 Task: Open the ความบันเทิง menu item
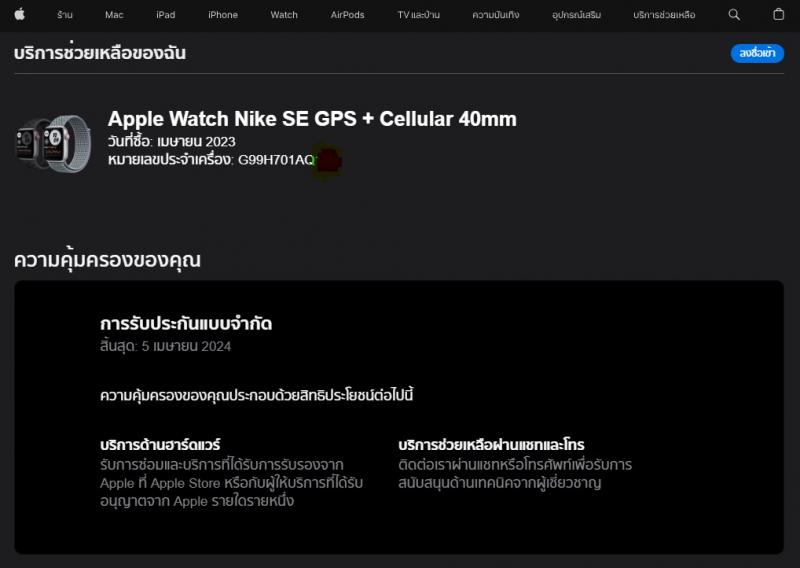pyautogui.click(x=495, y=15)
